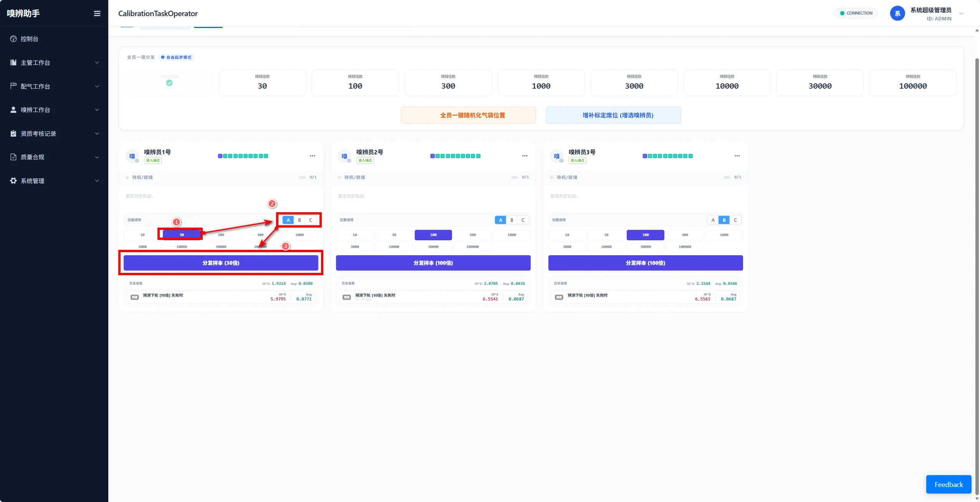The image size is (980, 502).
Task: Click the 嗅辨工作台 person icon
Action: (x=13, y=110)
